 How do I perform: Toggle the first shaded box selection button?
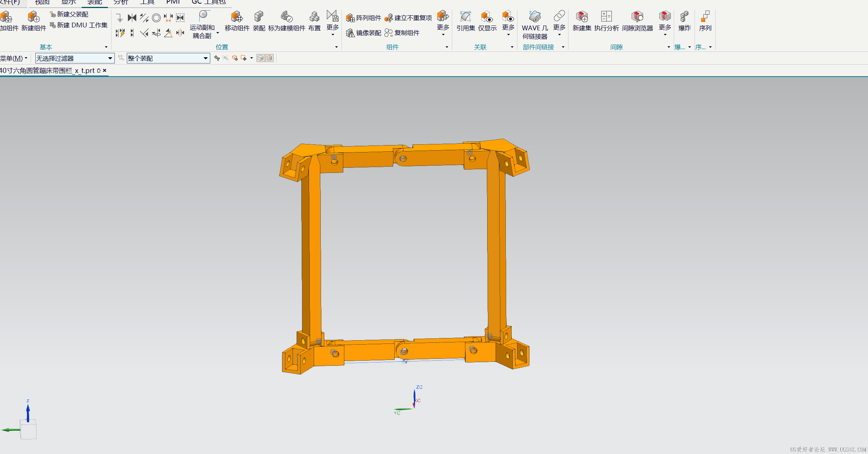(261, 58)
